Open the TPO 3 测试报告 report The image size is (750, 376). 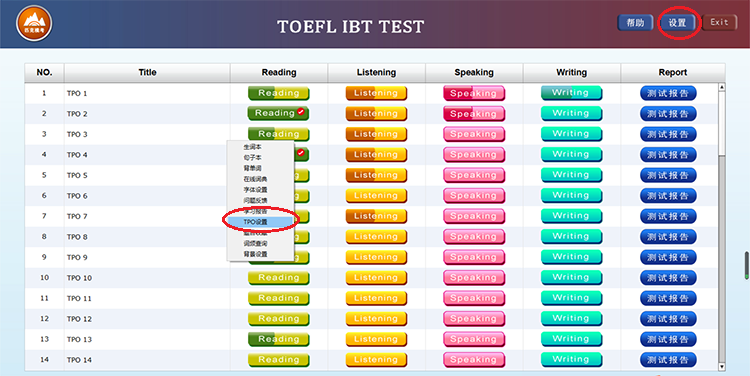point(668,134)
